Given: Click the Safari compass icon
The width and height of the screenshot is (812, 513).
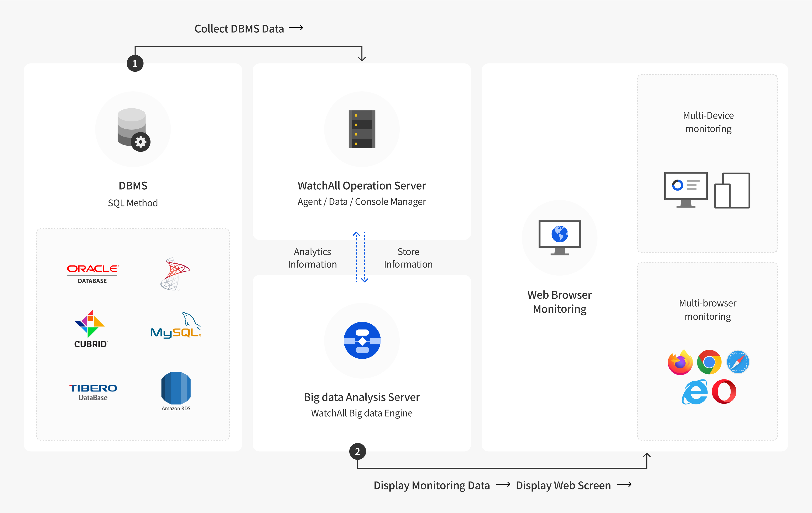Looking at the screenshot, I should point(738,362).
